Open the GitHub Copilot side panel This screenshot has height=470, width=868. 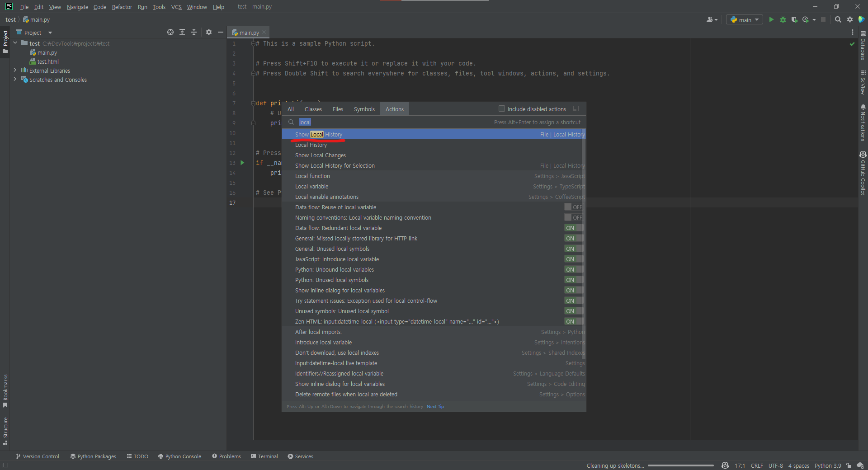(x=863, y=173)
